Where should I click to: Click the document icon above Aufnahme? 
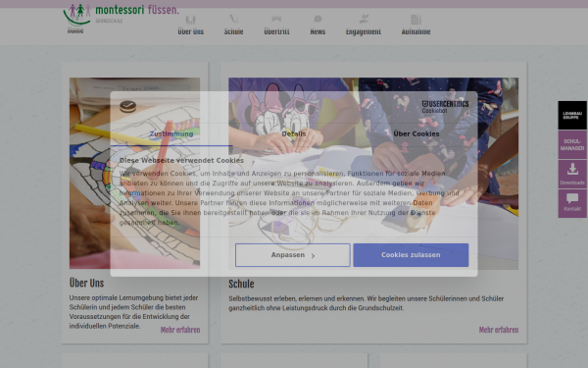pos(416,20)
